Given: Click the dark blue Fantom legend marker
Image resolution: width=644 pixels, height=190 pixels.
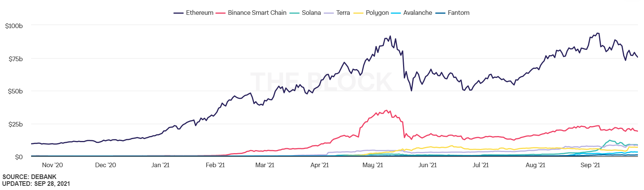Looking at the screenshot, I should click(x=440, y=13).
